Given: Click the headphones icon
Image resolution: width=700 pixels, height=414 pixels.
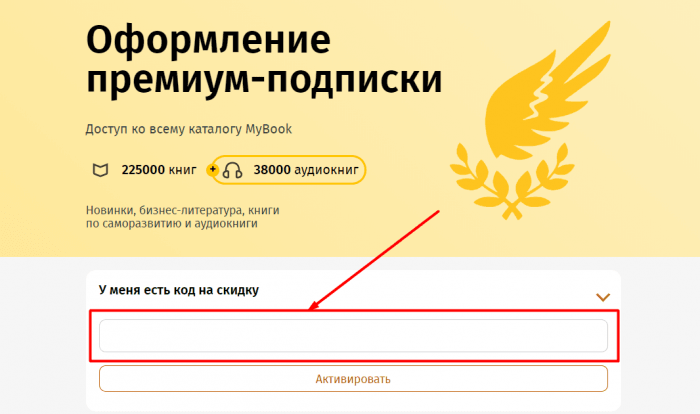Looking at the screenshot, I should (x=233, y=170).
